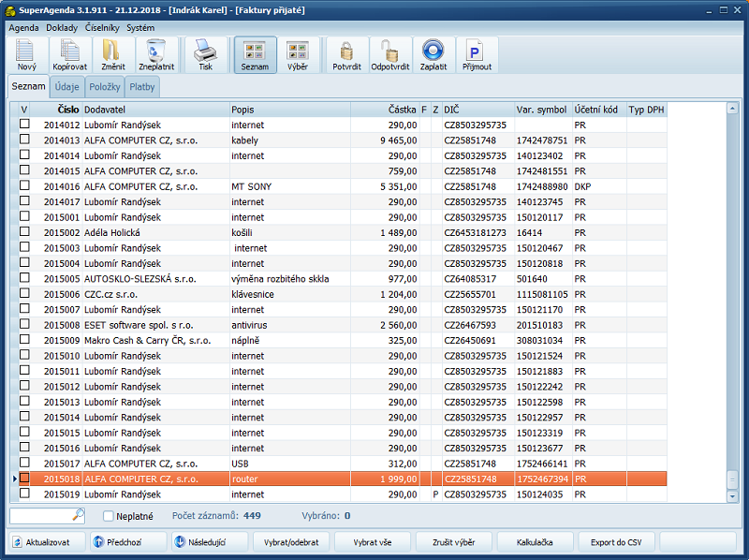Sort by the Číslo column header
The image size is (749, 560).
click(x=57, y=110)
